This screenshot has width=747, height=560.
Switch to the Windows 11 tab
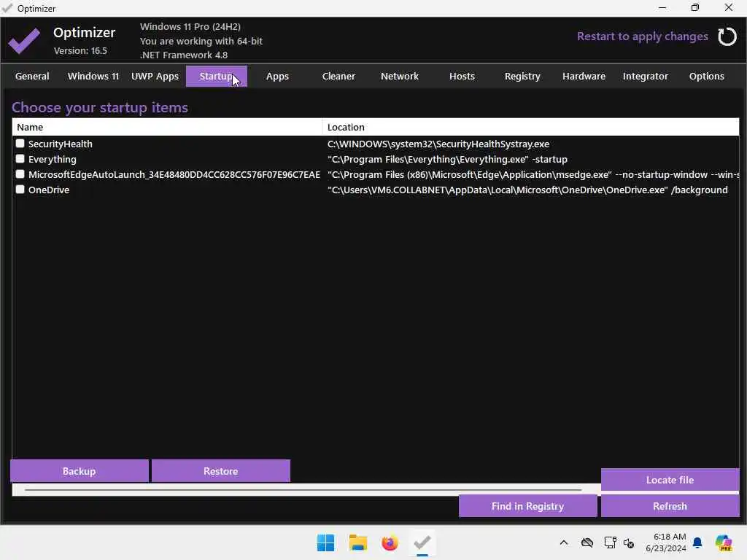click(93, 76)
